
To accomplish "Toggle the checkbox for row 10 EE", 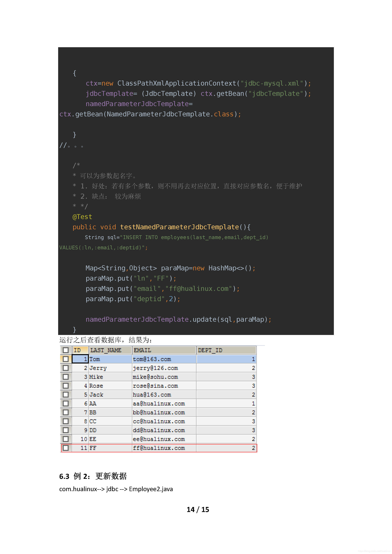I will (65, 439).
